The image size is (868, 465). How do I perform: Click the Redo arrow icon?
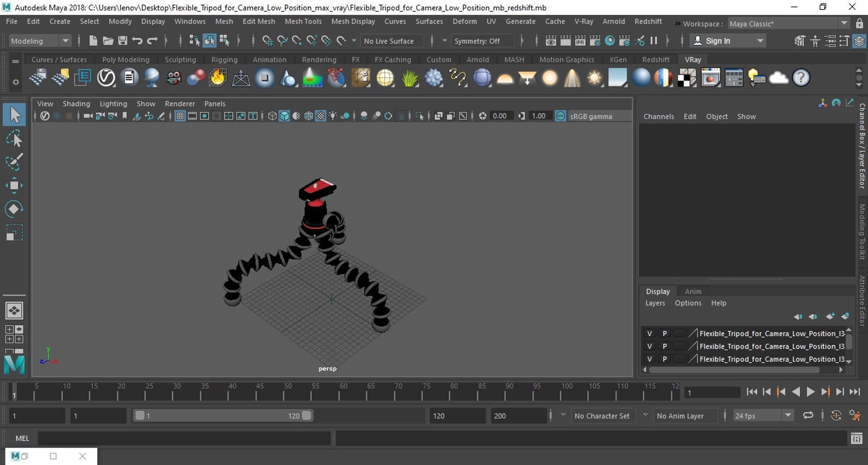tap(152, 41)
